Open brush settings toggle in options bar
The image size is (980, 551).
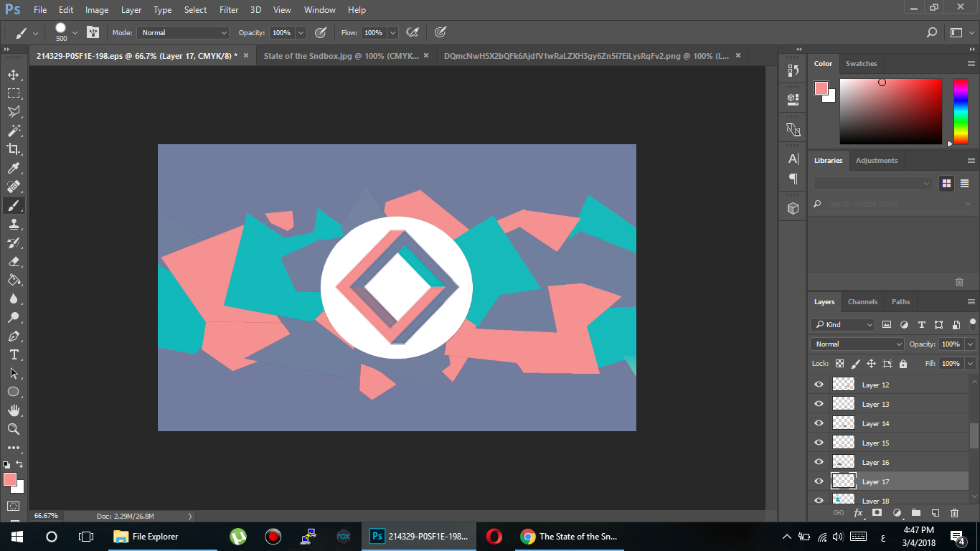92,32
